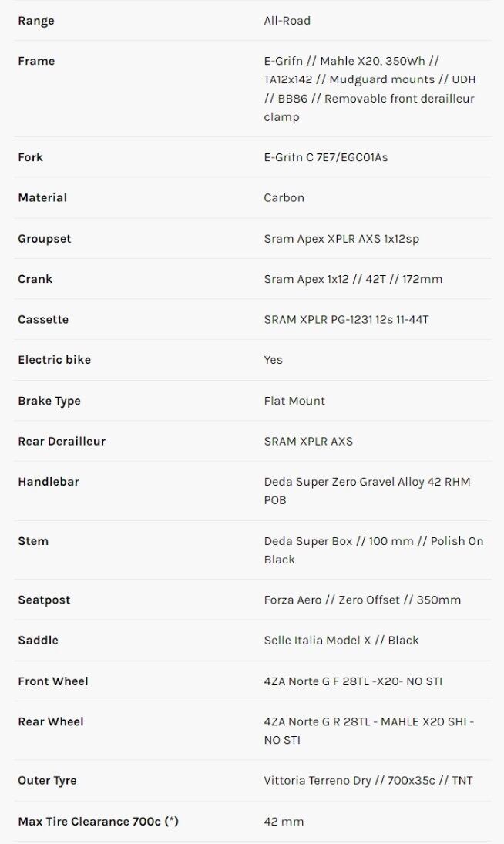504x844 pixels.
Task: Click the Deda Super Box stem value
Action: tap(373, 550)
